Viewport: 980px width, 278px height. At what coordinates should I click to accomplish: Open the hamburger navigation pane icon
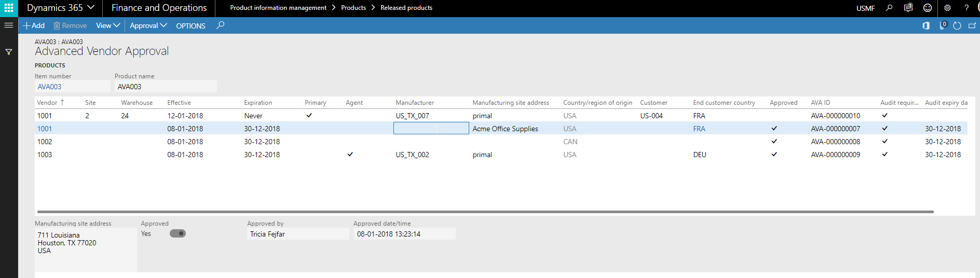(9, 25)
